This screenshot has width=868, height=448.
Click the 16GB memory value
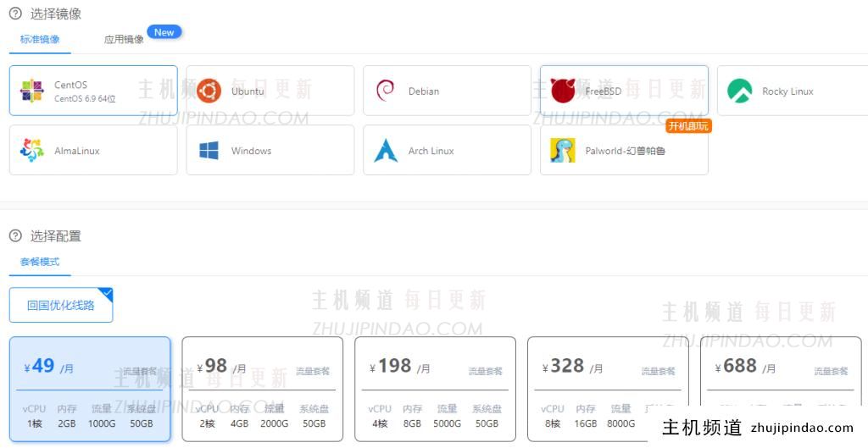click(x=586, y=423)
